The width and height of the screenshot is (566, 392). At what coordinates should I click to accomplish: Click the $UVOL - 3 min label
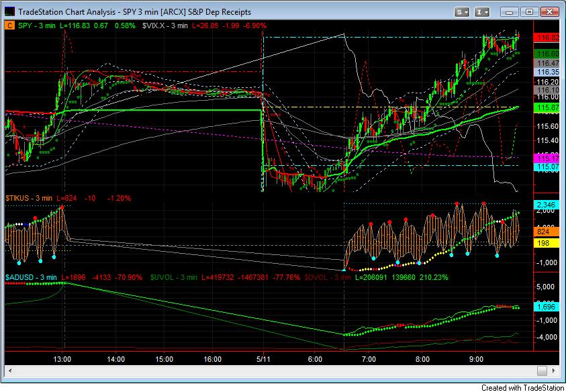pos(173,277)
